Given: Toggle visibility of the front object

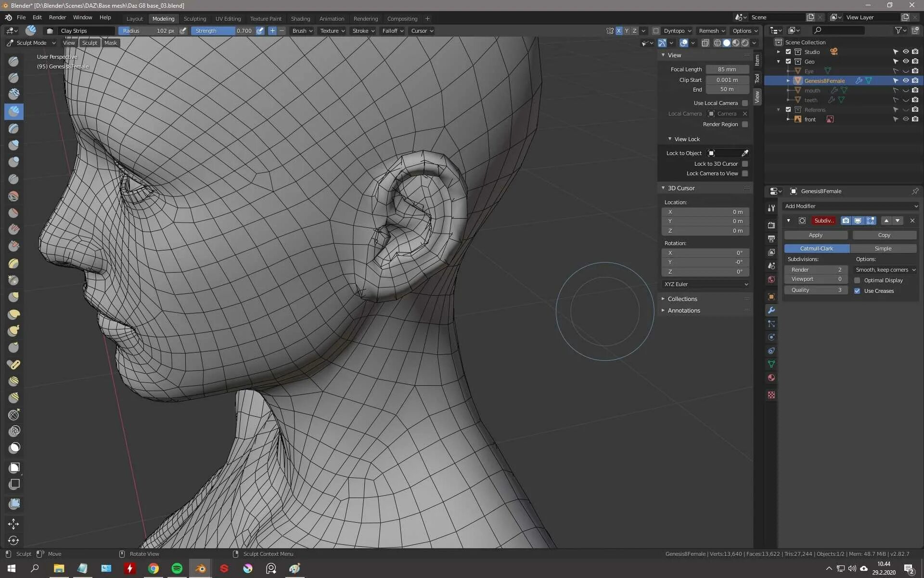Looking at the screenshot, I should (905, 119).
